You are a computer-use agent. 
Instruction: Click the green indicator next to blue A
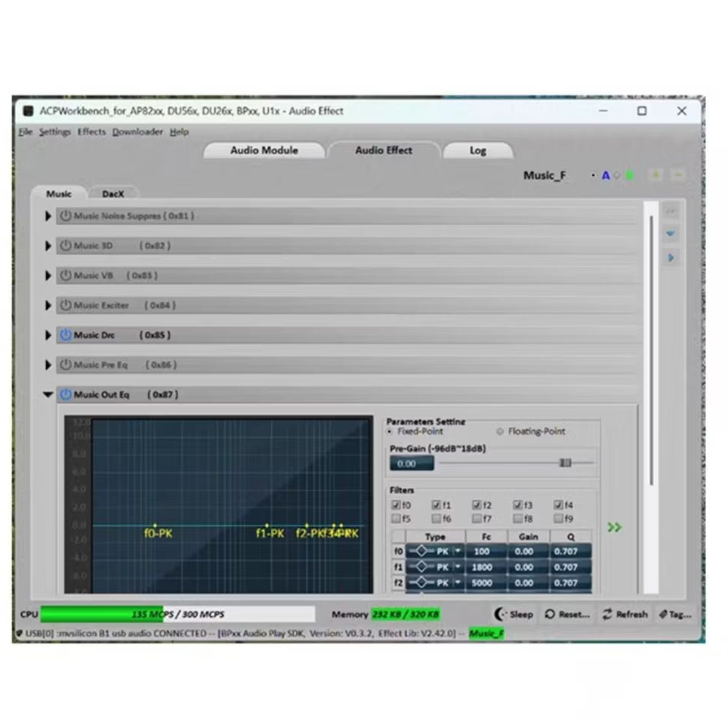[x=630, y=175]
